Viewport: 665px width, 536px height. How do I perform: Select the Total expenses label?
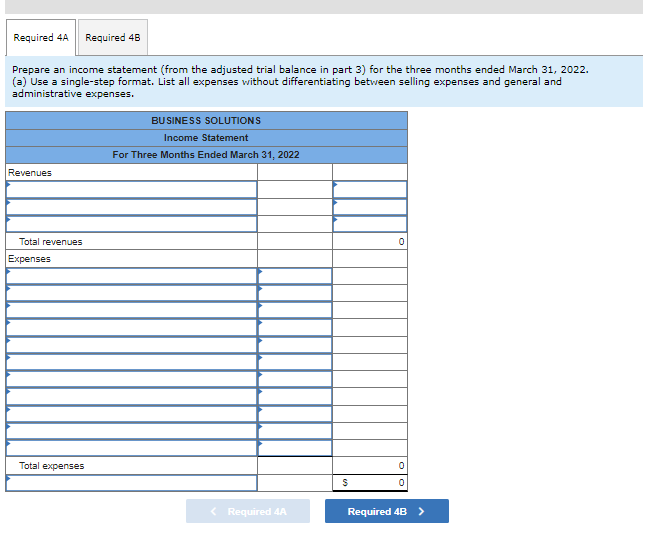51,466
